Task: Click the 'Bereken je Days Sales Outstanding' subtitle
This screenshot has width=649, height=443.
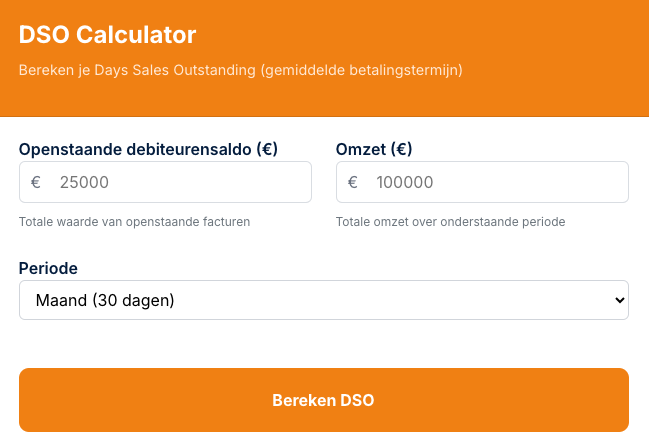Action: tap(240, 71)
